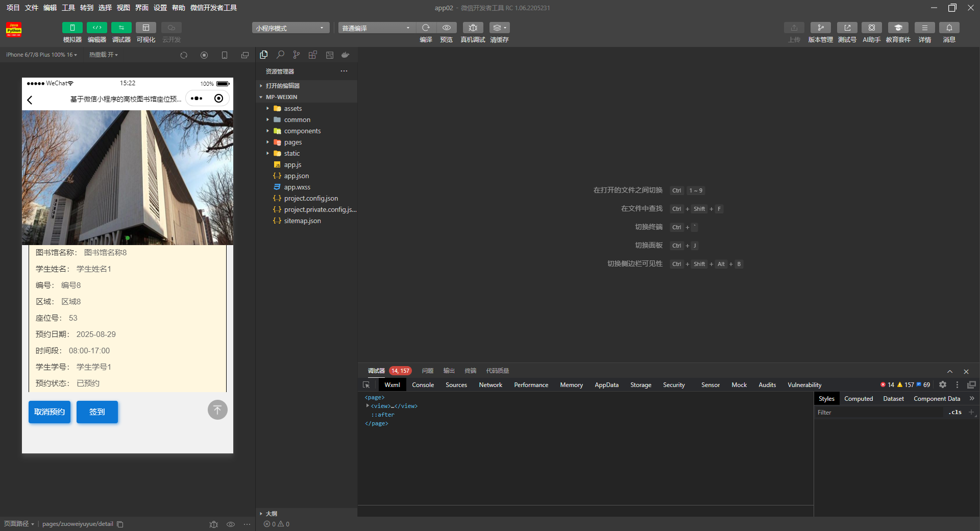Switch to the Console tab
Screen dimensions: 980x531
423,385
